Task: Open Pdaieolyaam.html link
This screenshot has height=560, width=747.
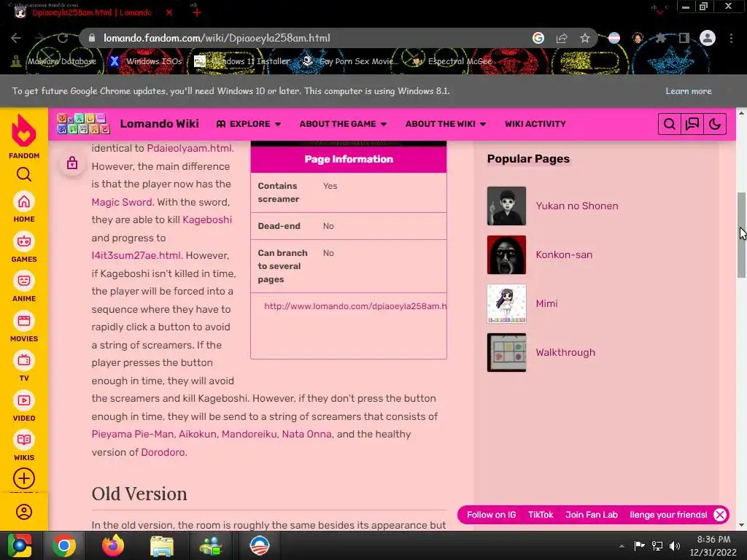Action: point(189,148)
